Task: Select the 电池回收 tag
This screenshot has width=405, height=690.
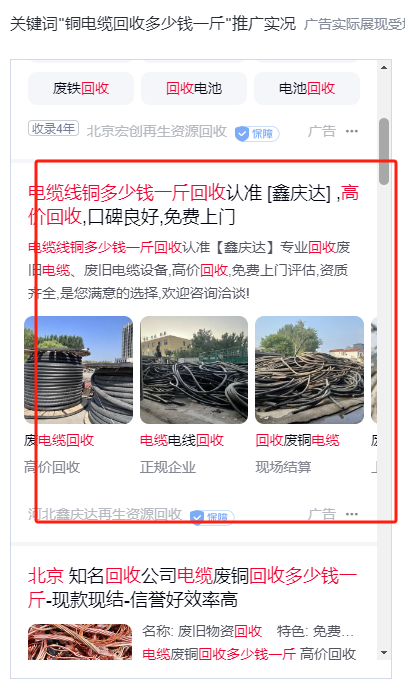Action: 307,88
